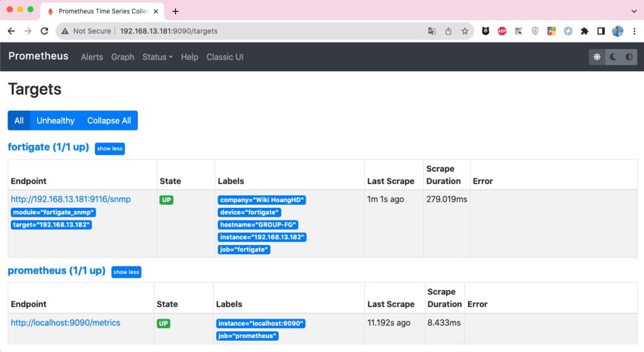This screenshot has height=352, width=644.
Task: Click the 11.192s ago last scrape
Action: [x=389, y=323]
